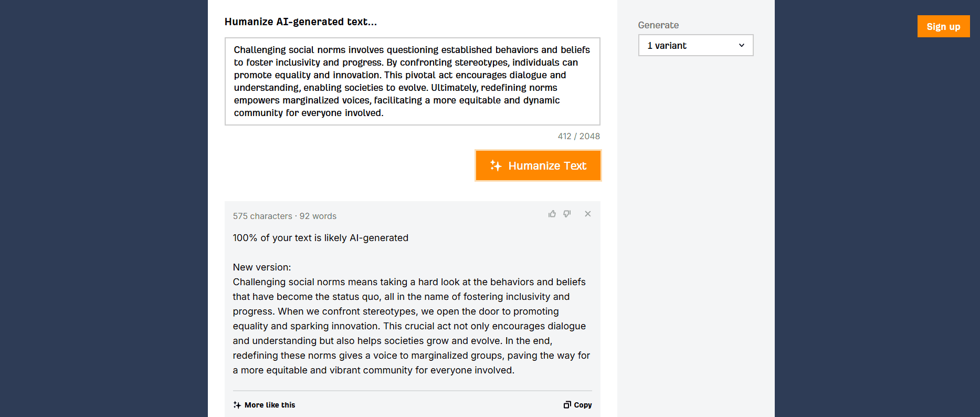This screenshot has height=417, width=980.
Task: Dismiss the generated result card
Action: click(588, 214)
